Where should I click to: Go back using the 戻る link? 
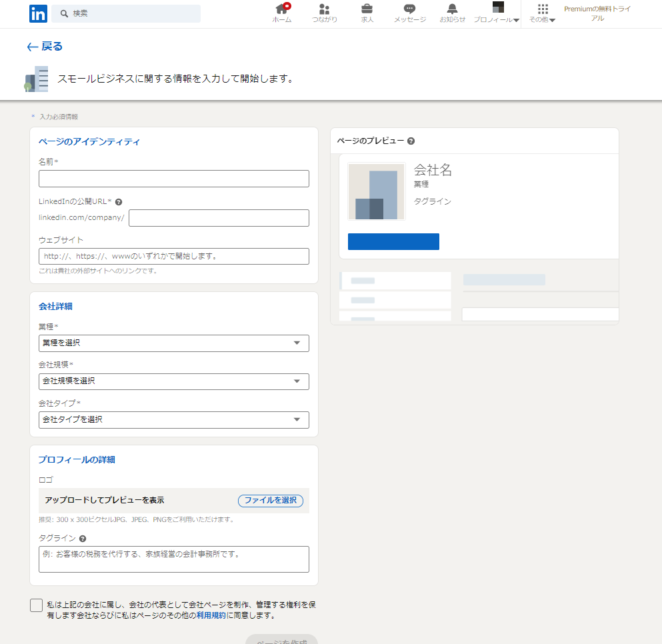(45, 46)
